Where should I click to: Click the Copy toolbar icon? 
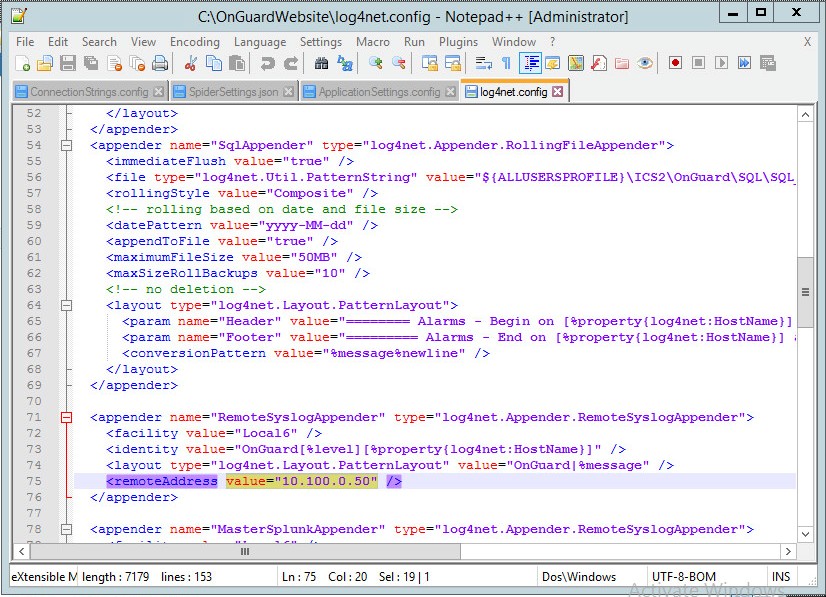214,63
